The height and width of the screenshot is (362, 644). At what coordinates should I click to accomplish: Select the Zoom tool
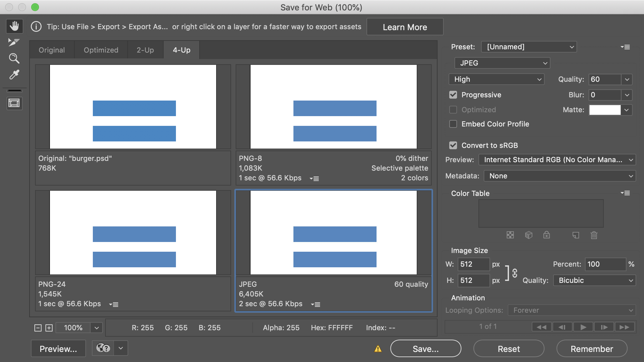tap(14, 58)
